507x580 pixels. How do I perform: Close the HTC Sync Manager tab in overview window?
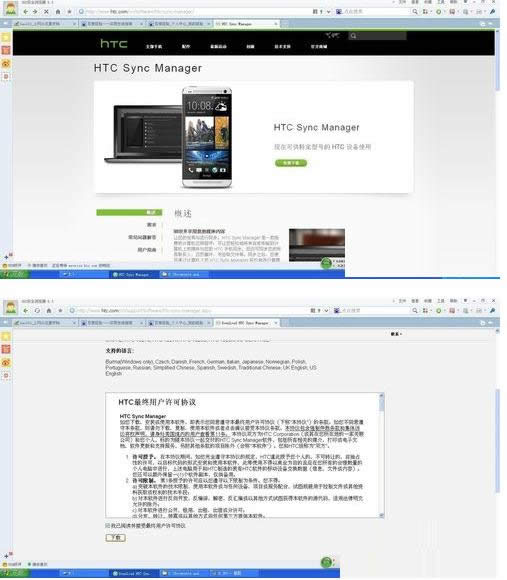[276, 24]
